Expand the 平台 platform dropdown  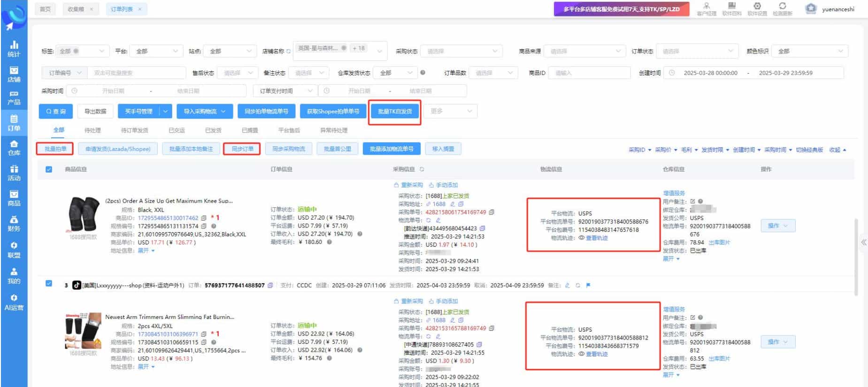156,51
